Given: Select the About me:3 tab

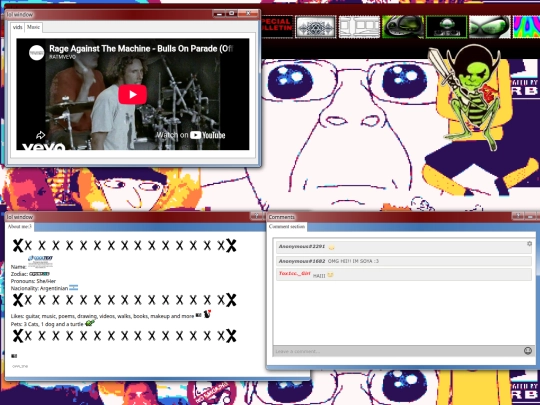Looking at the screenshot, I should click(20, 227).
